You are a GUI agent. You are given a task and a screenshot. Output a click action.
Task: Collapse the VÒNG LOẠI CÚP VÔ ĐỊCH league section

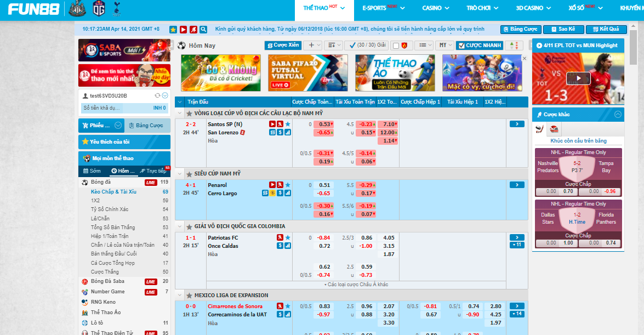179,113
